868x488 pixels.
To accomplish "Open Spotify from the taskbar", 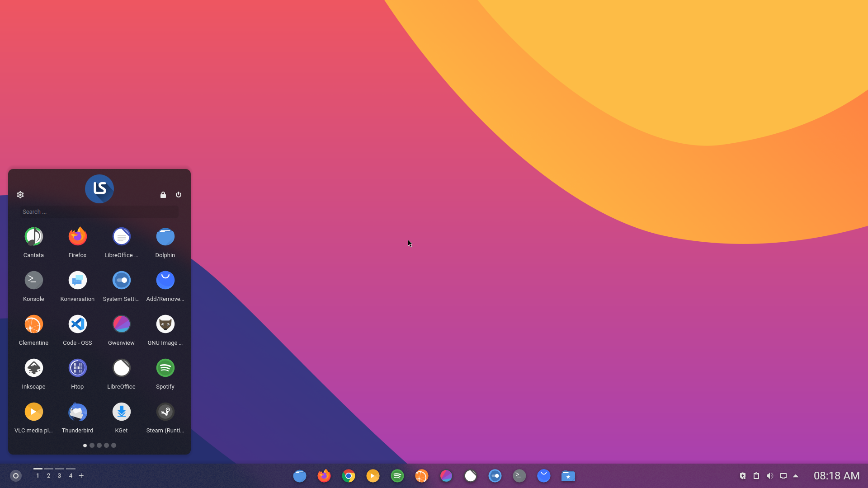I will coord(397,476).
